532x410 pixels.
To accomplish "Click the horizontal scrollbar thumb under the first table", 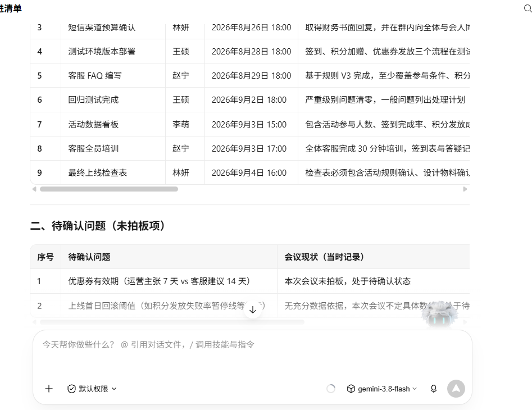I will click(109, 189).
